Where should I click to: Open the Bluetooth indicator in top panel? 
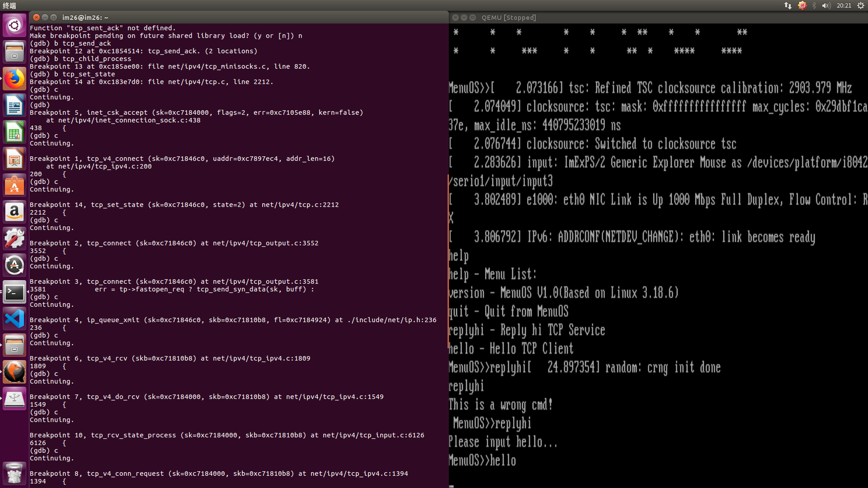(814, 5)
